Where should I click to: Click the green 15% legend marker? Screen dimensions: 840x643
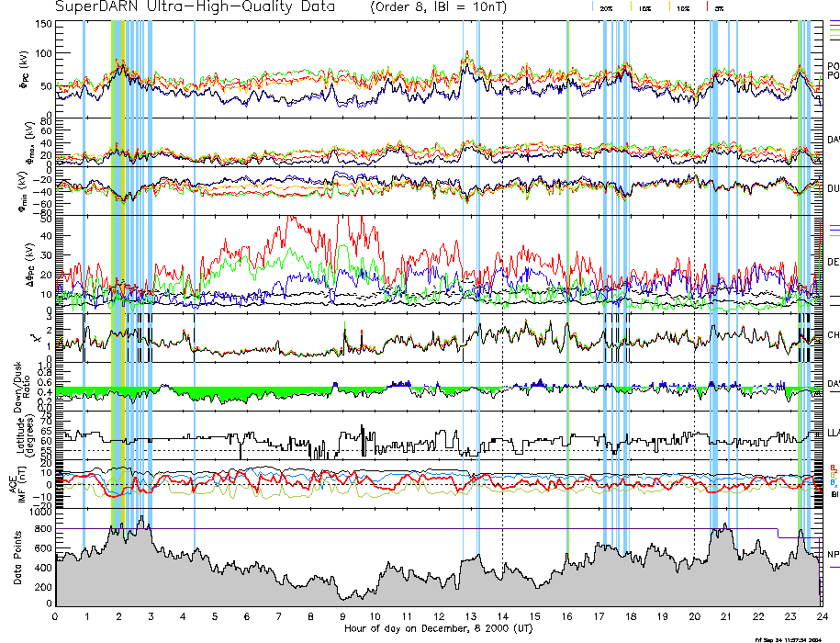632,6
